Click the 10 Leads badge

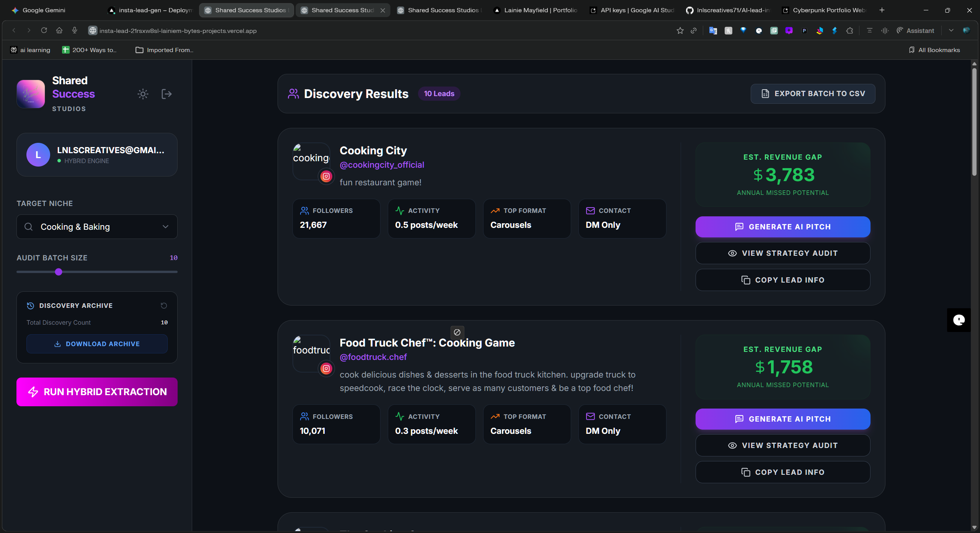click(439, 94)
